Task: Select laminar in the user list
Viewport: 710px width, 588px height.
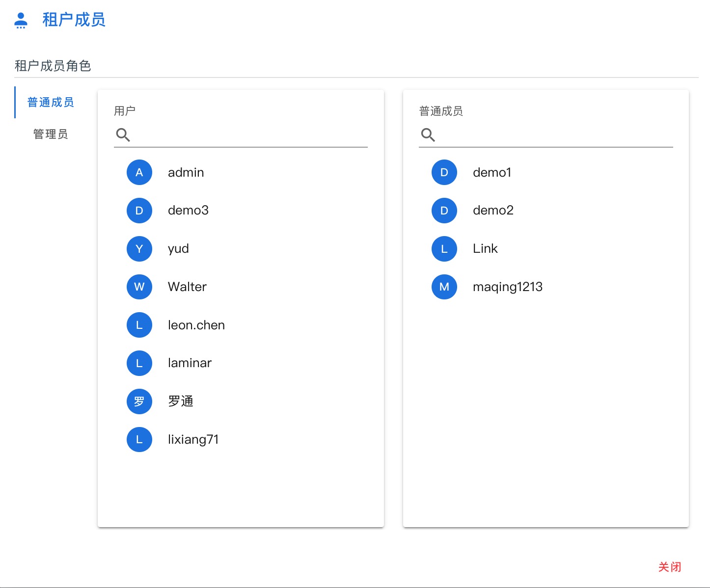Action: (241, 363)
